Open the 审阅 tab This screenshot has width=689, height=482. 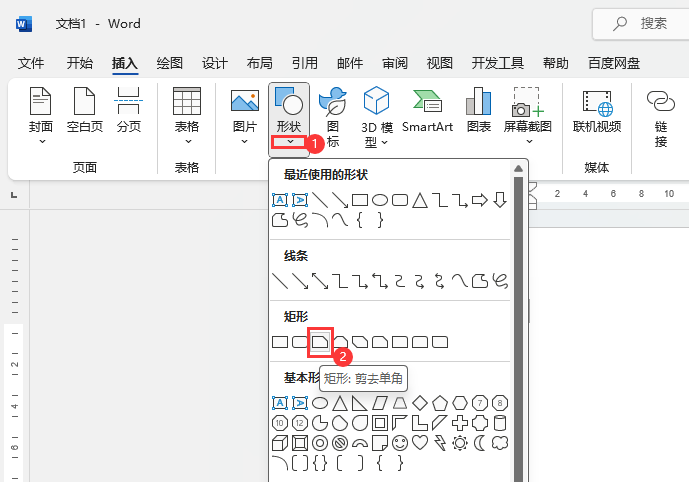(x=395, y=63)
